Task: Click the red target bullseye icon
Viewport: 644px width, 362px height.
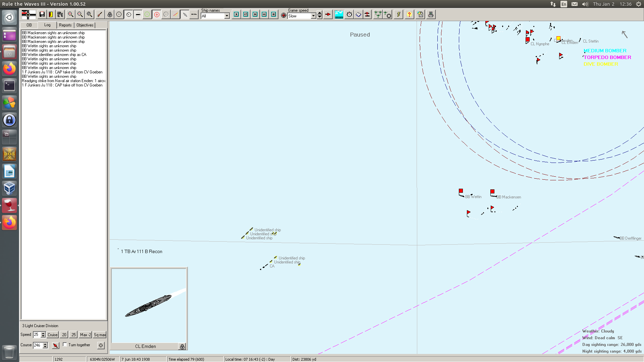Action: pos(283,15)
